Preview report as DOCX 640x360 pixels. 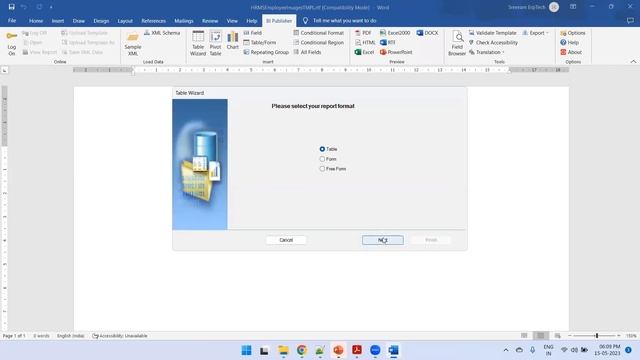click(427, 33)
